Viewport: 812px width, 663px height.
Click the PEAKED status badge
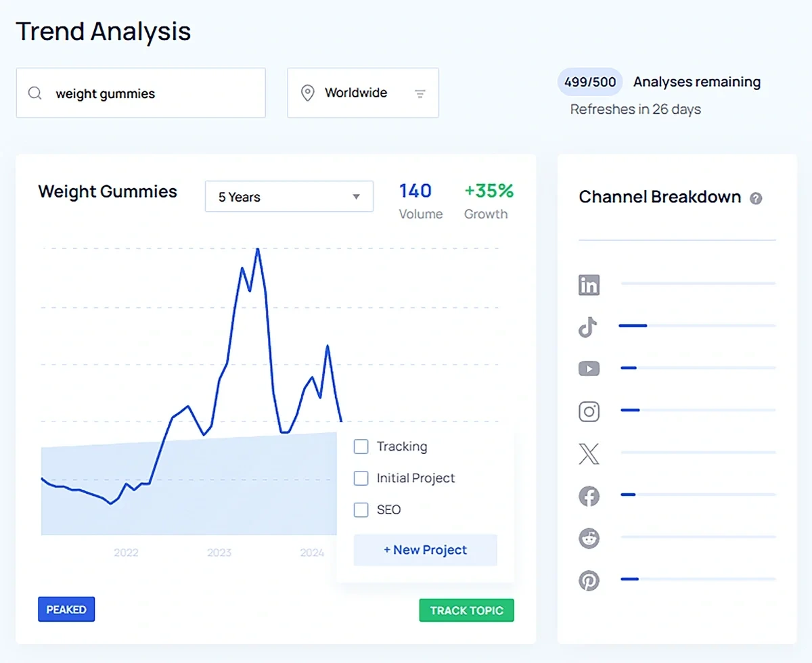tap(66, 609)
